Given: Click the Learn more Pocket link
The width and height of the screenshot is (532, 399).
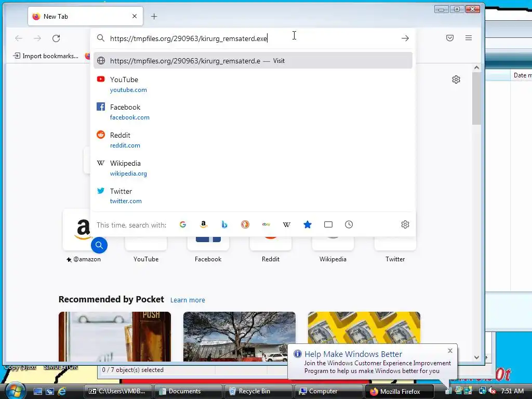Looking at the screenshot, I should (x=188, y=300).
